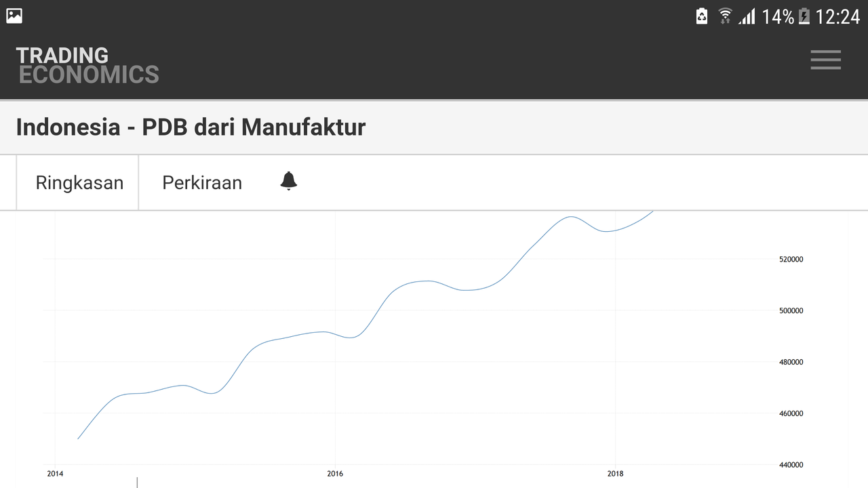Tap the 520000 axis label
The height and width of the screenshot is (488, 868).
pos(791,259)
